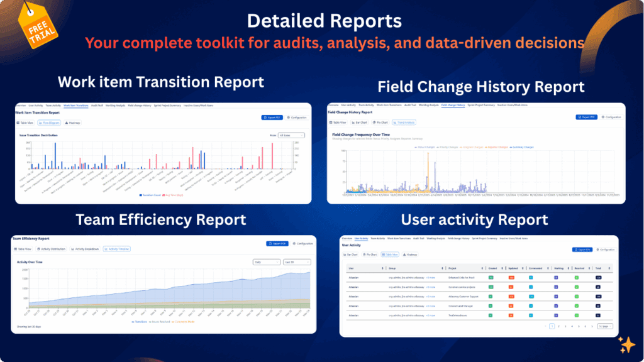The image size is (644, 362).
Task: Open the Last 30 range dropdown
Action: pyautogui.click(x=297, y=262)
